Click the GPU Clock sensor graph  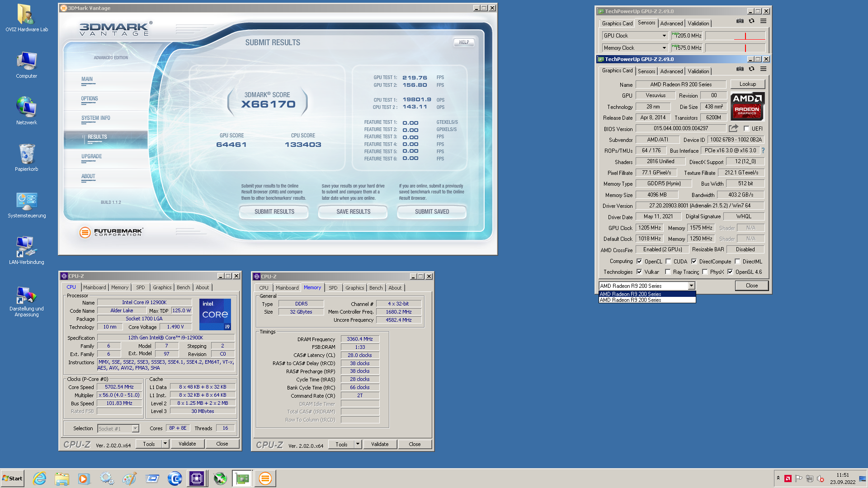(735, 36)
